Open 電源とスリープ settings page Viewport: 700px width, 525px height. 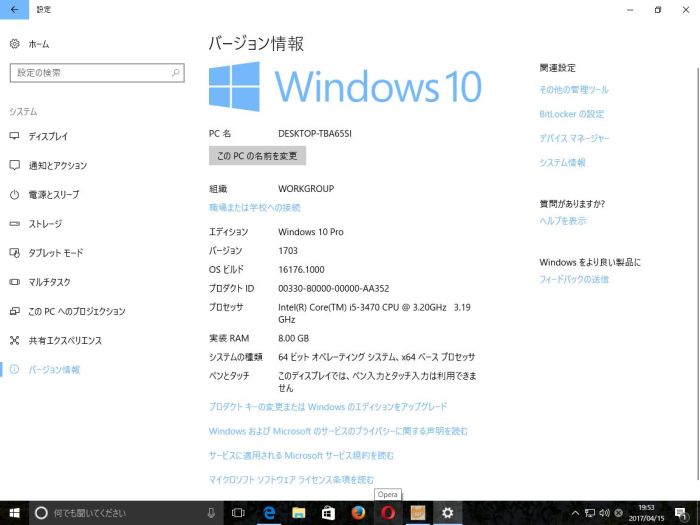53,194
